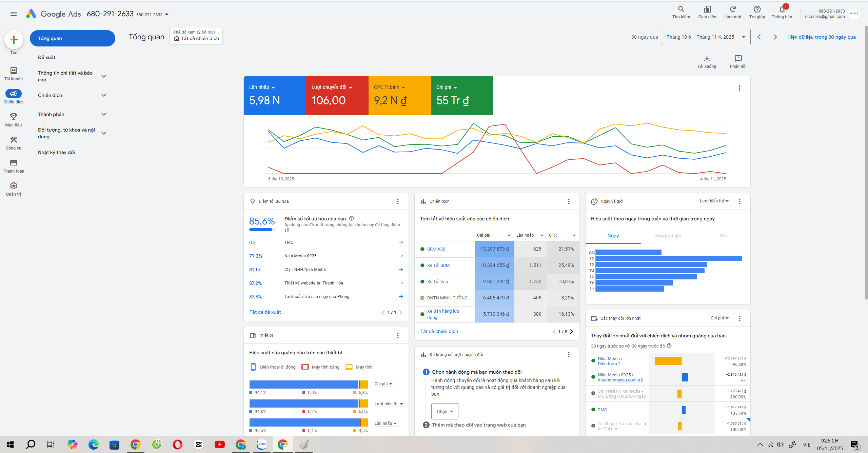The height and width of the screenshot is (453, 868).
Task: Toggle Điện thoại di động device legend
Action: click(x=272, y=367)
